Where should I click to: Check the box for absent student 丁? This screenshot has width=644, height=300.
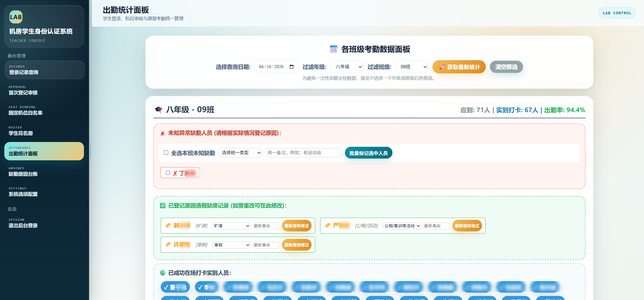168,173
